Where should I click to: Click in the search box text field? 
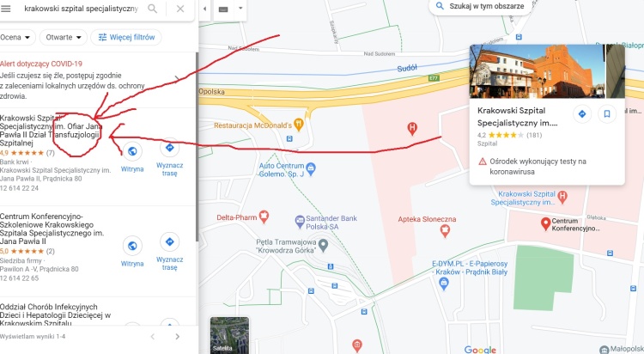(82, 9)
